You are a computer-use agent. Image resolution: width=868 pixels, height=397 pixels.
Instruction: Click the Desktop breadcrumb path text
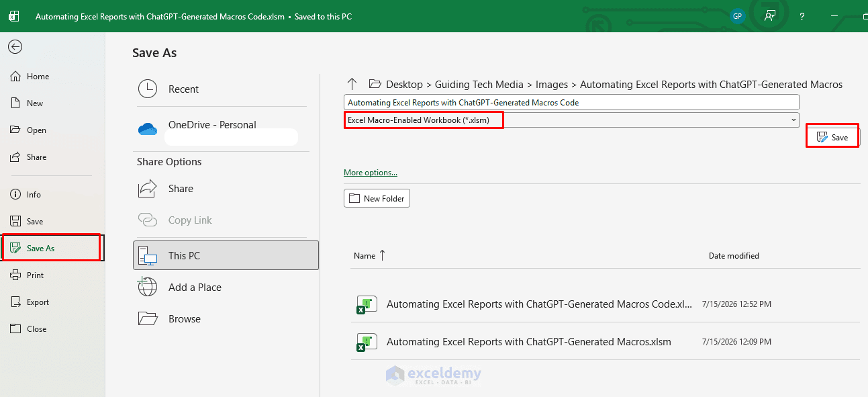(x=404, y=85)
